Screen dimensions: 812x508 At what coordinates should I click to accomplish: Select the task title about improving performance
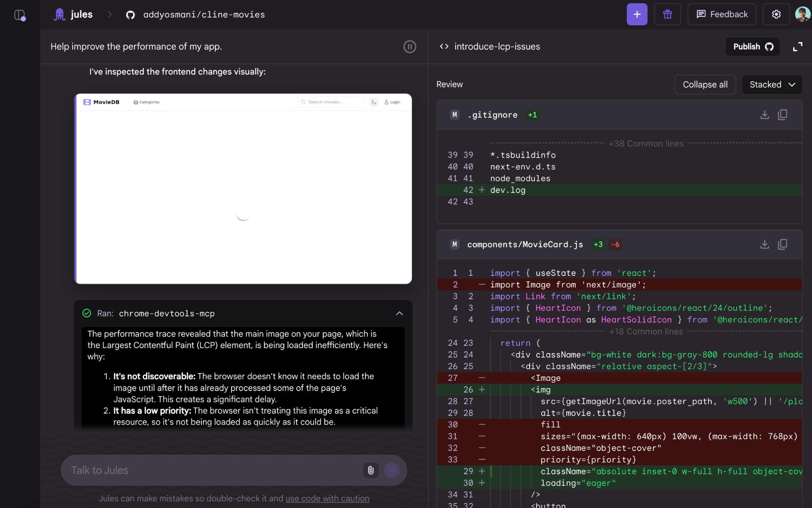[136, 46]
